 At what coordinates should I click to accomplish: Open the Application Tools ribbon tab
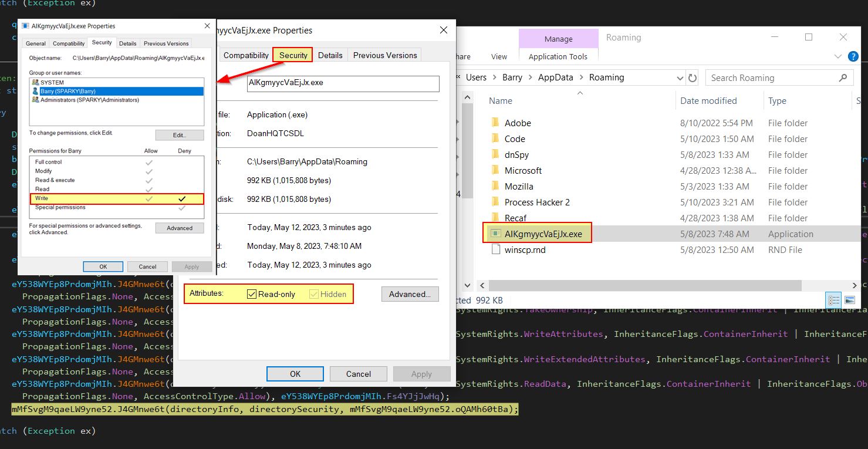pyautogui.click(x=558, y=56)
